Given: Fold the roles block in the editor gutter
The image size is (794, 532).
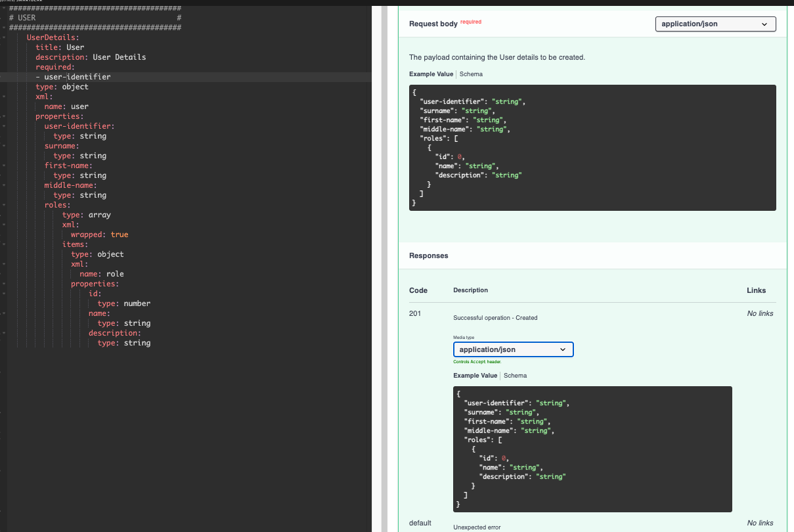Looking at the screenshot, I should 4,205.
